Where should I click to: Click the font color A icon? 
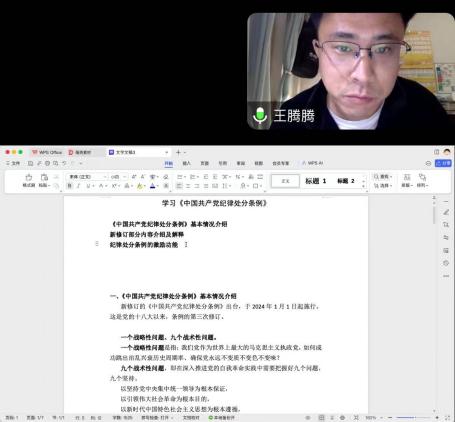pos(152,186)
